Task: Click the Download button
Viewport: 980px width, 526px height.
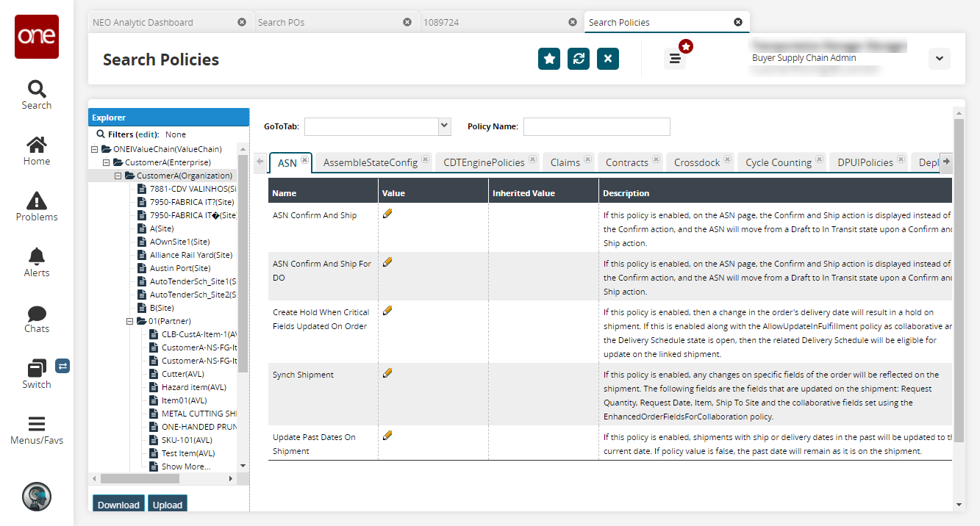Action: click(118, 504)
